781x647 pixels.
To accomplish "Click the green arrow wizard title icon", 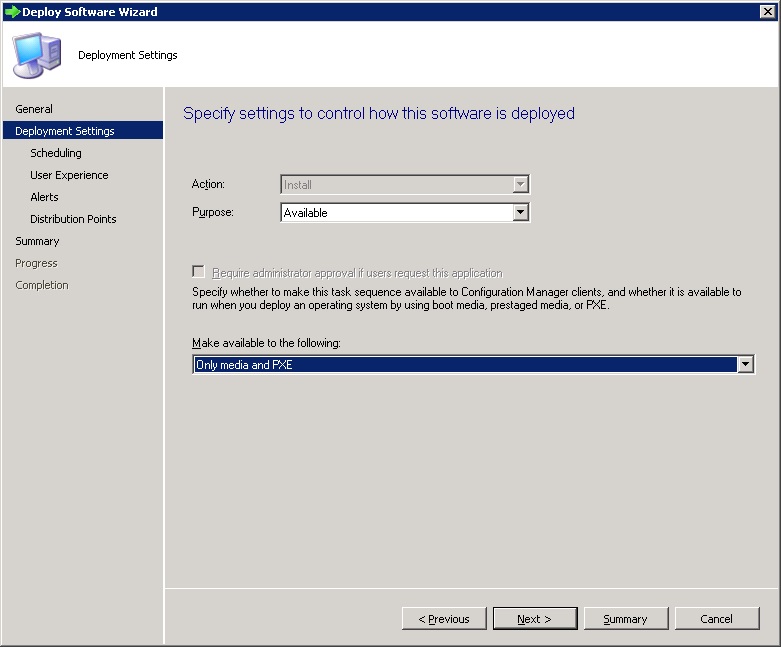I will tap(12, 12).
